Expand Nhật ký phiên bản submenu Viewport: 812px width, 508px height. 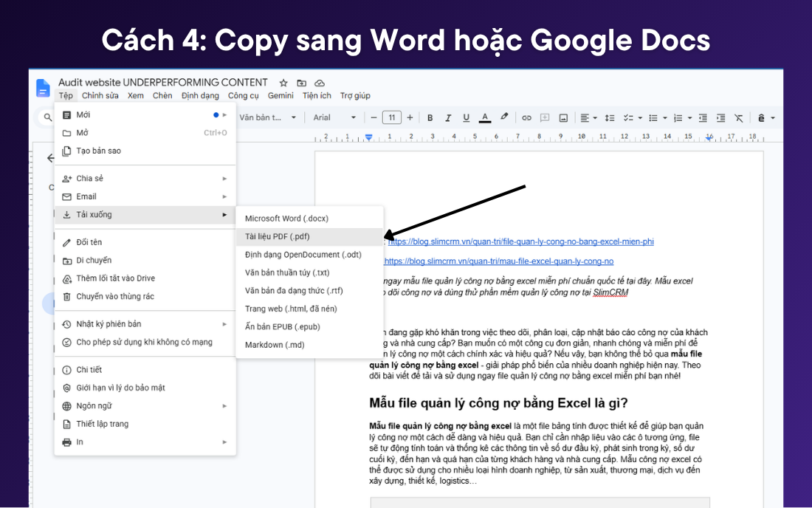tap(145, 323)
